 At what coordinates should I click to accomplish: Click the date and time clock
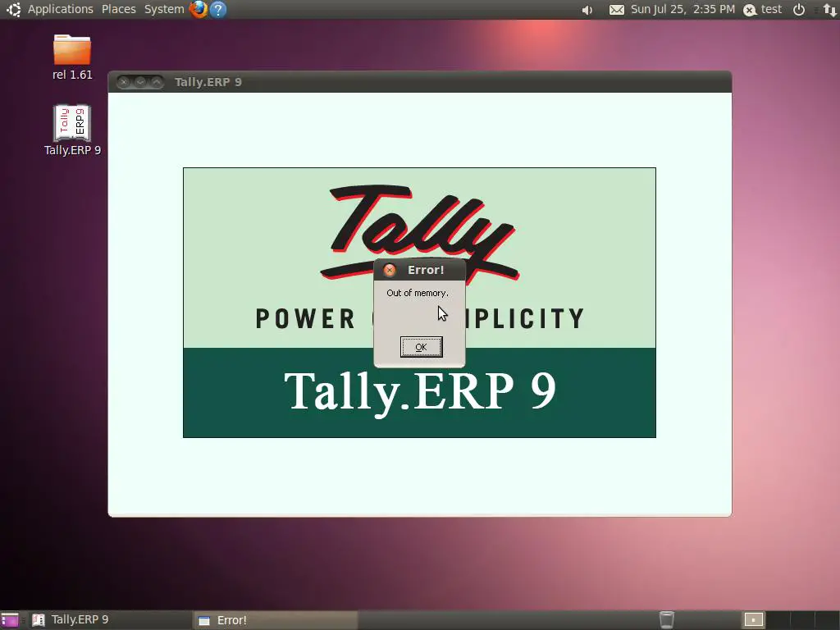[682, 9]
